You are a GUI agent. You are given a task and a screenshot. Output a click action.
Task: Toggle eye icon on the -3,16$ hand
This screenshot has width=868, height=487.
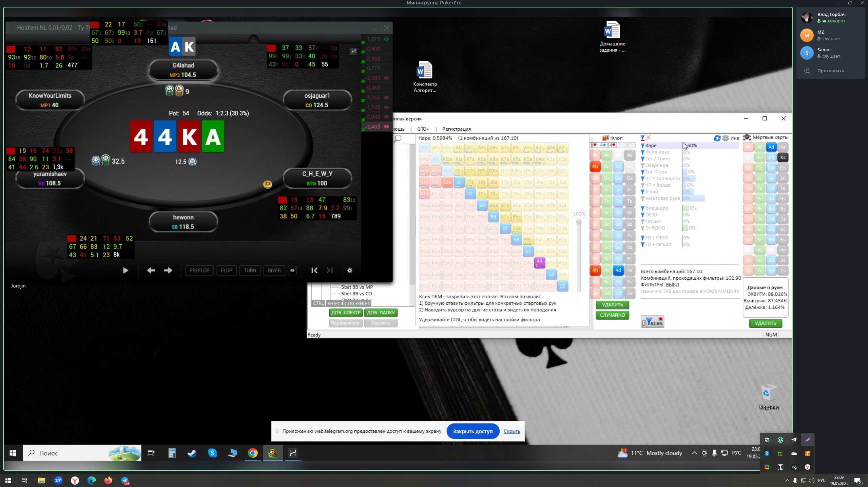(386, 97)
